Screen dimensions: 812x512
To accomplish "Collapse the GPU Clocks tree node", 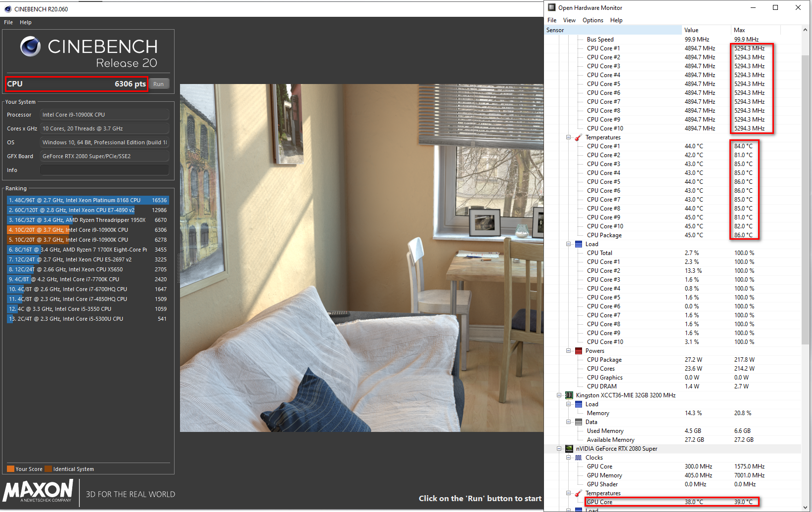I will pos(569,458).
